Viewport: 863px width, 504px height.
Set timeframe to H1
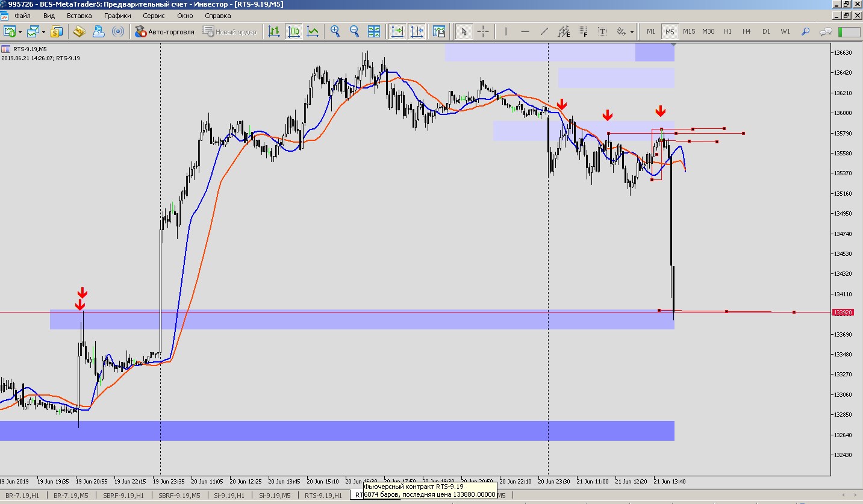[x=727, y=31]
